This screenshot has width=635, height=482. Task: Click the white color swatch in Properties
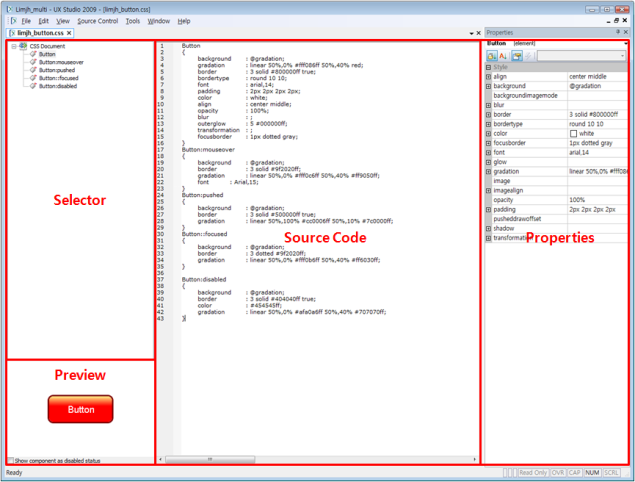(x=574, y=133)
